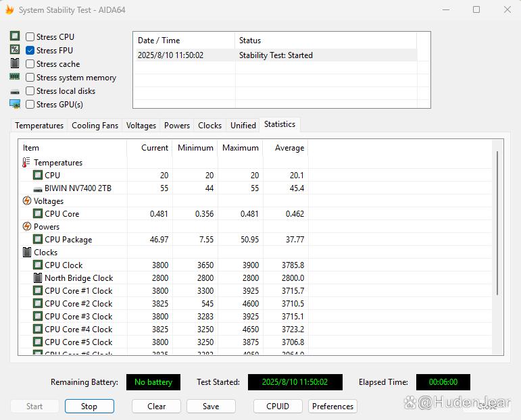
Task: Click the AIDA64 flame icon in title bar
Action: (x=9, y=10)
